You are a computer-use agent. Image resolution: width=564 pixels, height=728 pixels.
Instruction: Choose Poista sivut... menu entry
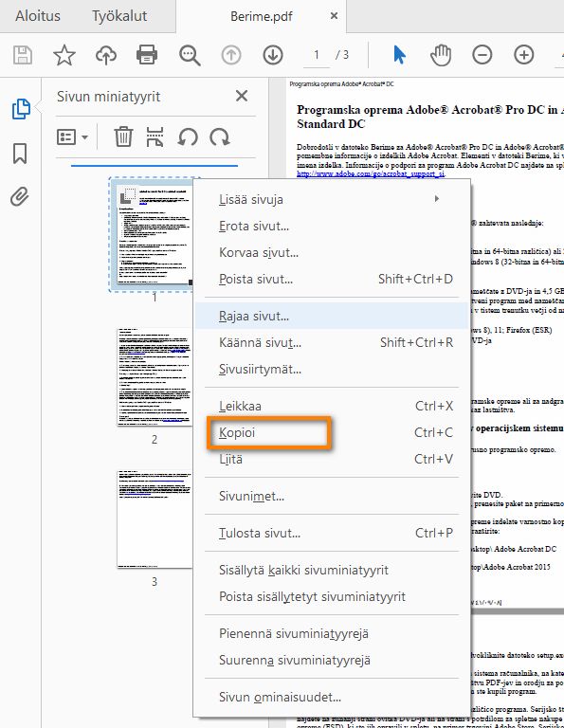pos(331,279)
